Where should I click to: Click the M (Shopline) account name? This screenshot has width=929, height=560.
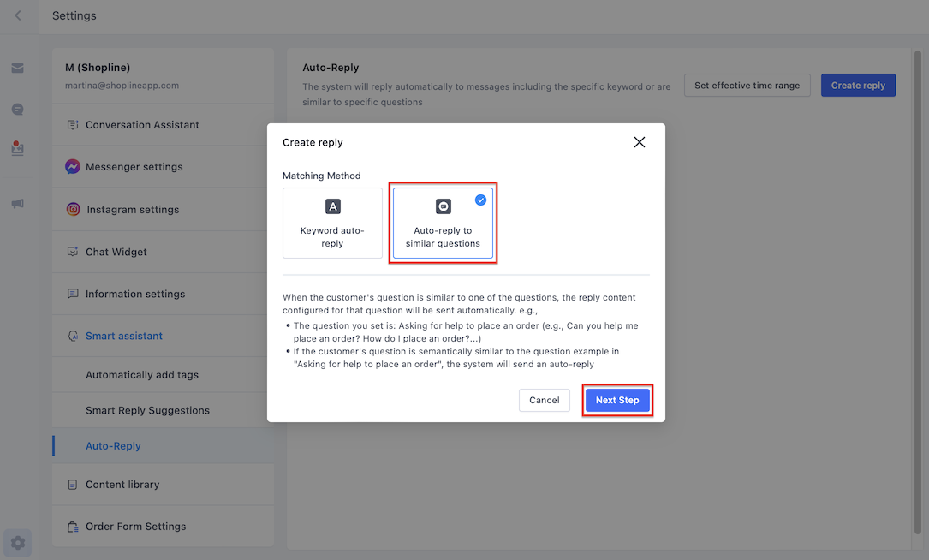tap(98, 68)
